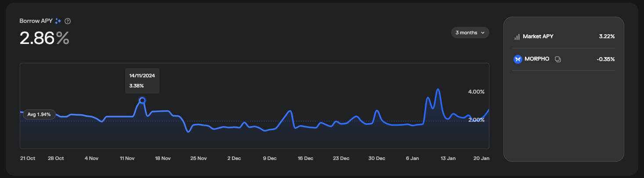Click the Market APY bar chart icon

pos(517,37)
